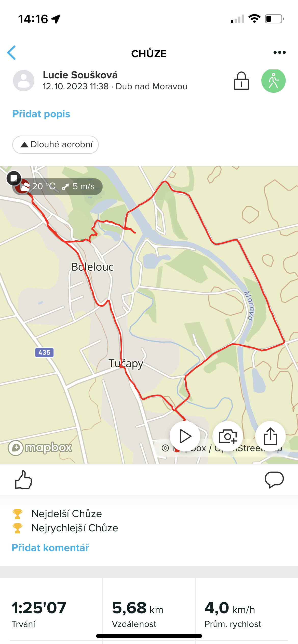Tap the lock privacy icon
This screenshot has height=644, width=298.
(x=241, y=81)
